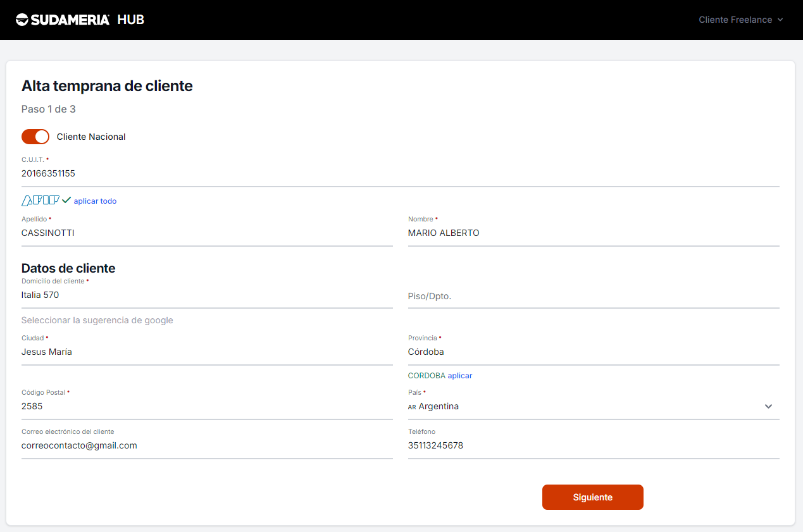Toggle the Cliente Nacional switch
The image size is (803, 532).
click(35, 137)
